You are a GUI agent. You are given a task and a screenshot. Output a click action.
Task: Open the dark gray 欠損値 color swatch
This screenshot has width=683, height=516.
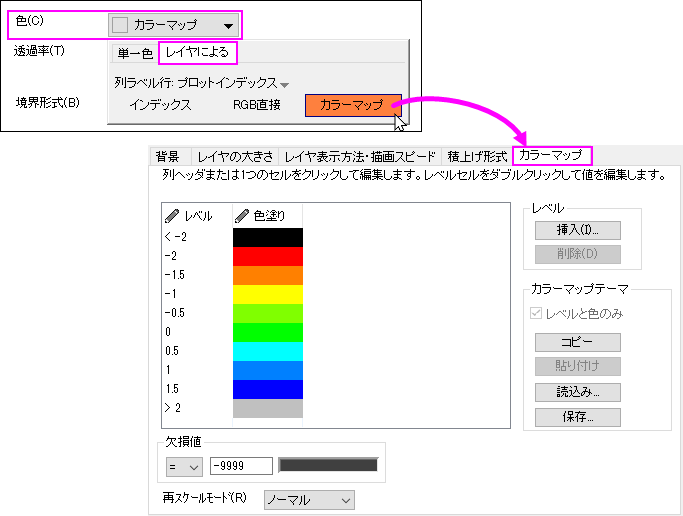click(328, 465)
